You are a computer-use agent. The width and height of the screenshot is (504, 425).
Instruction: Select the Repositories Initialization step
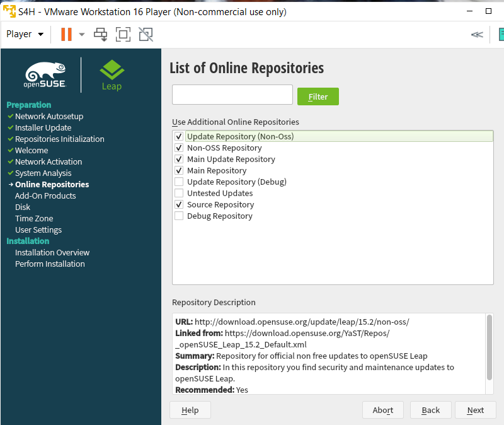tap(59, 139)
